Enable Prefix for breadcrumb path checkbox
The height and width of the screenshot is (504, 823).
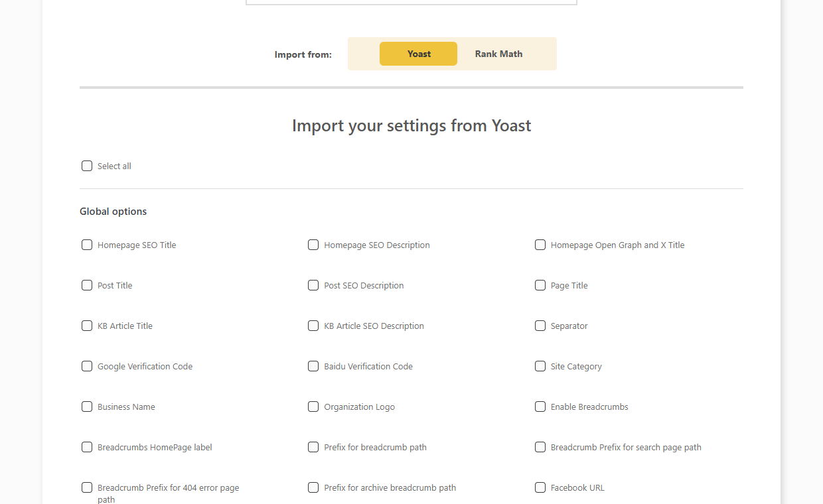(313, 447)
